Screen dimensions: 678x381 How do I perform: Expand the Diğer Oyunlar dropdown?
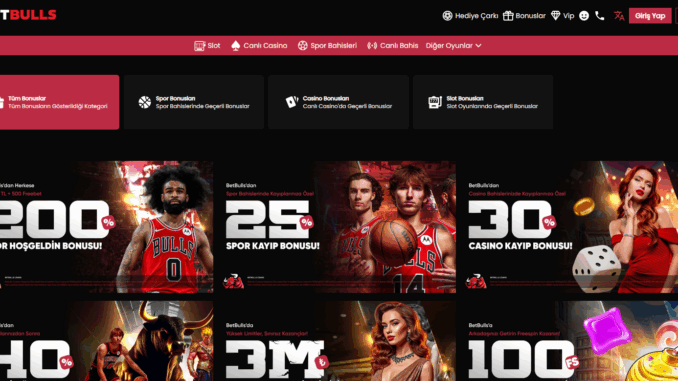pyautogui.click(x=453, y=46)
